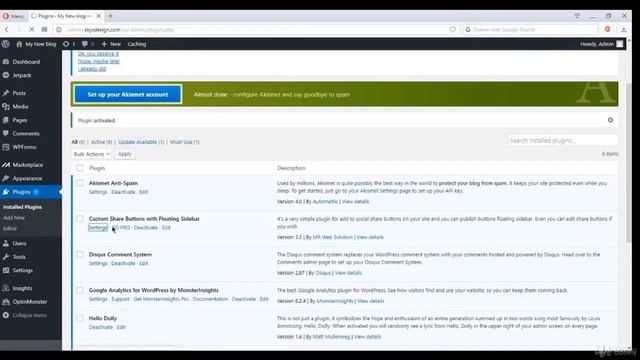
Task: Select Add New under Plugins submenu
Action: coord(14,218)
